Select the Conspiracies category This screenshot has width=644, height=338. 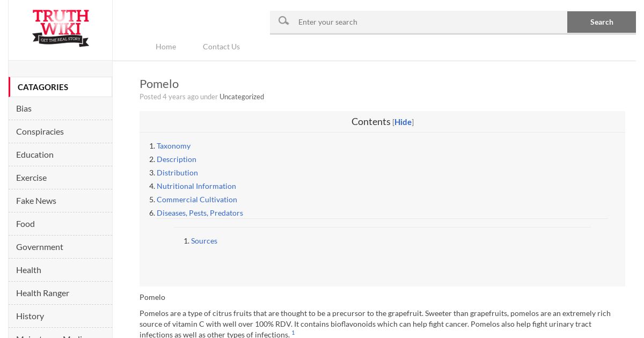pos(60,131)
